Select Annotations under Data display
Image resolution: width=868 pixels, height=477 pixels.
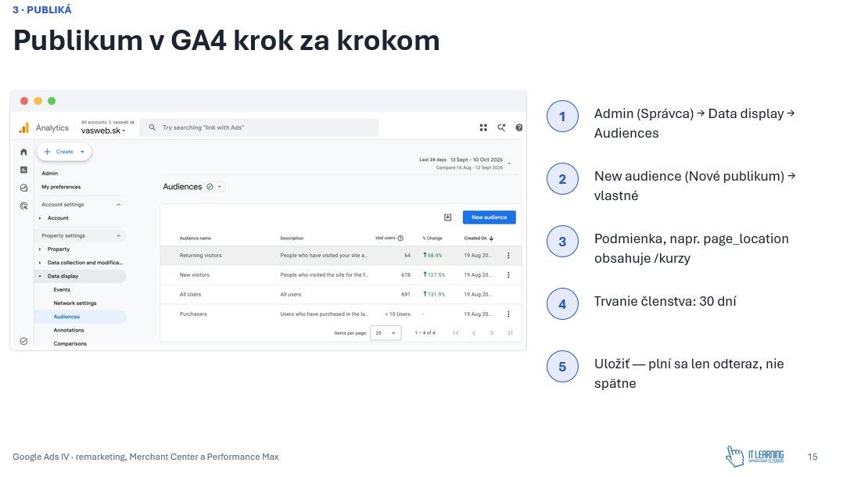pyautogui.click(x=69, y=330)
